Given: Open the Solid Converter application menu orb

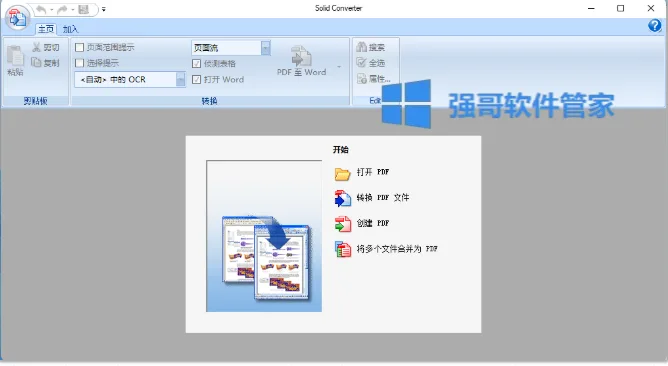Looking at the screenshot, I should tap(17, 18).
